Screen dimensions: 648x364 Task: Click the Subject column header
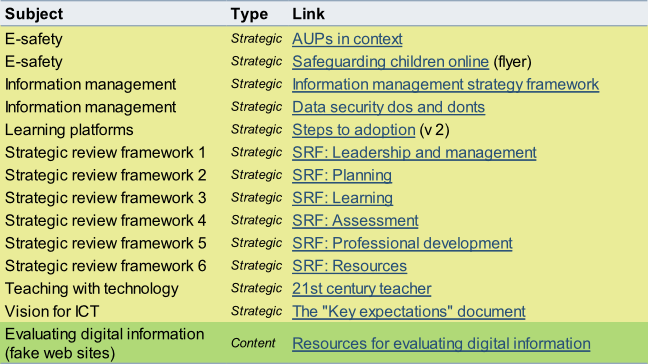[x=34, y=14]
